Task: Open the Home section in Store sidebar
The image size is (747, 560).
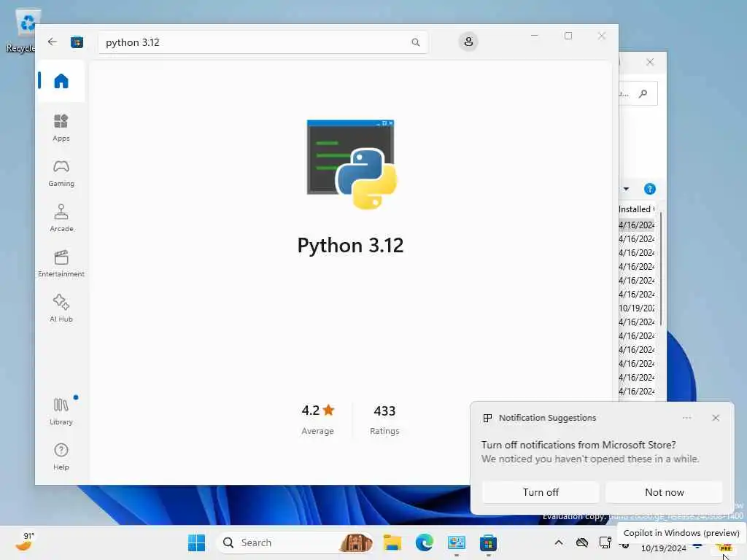Action: pyautogui.click(x=61, y=81)
